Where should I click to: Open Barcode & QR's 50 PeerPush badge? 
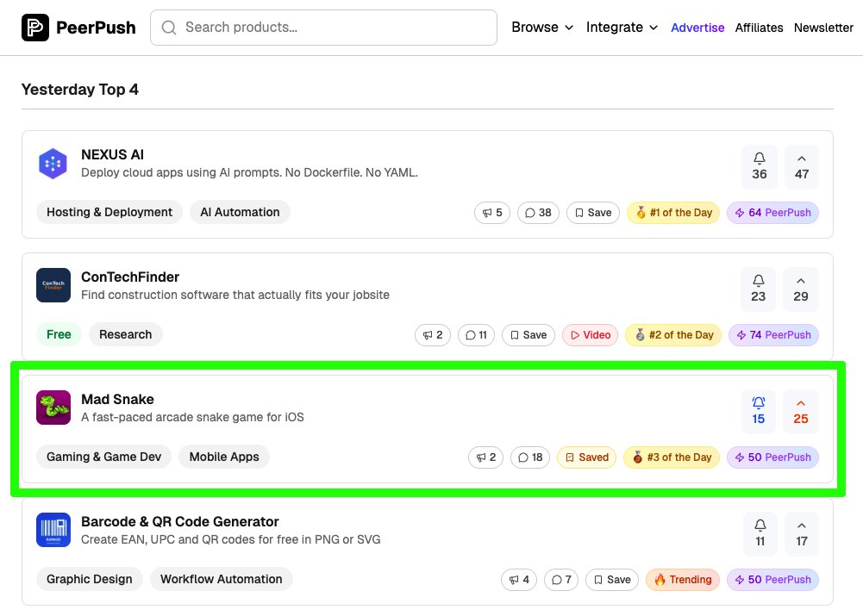772,580
